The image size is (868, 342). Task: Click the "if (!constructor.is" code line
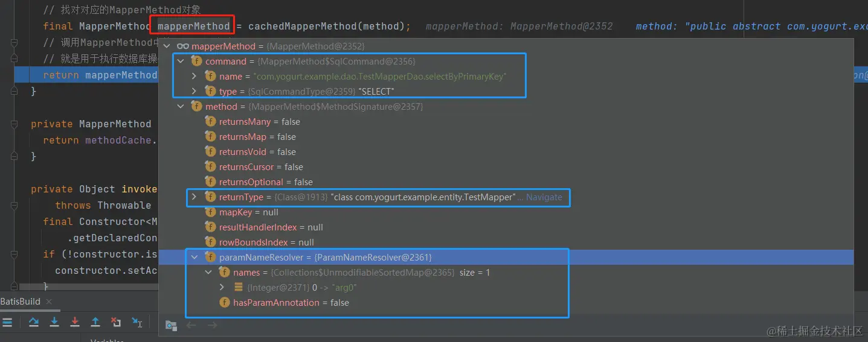pyautogui.click(x=100, y=254)
